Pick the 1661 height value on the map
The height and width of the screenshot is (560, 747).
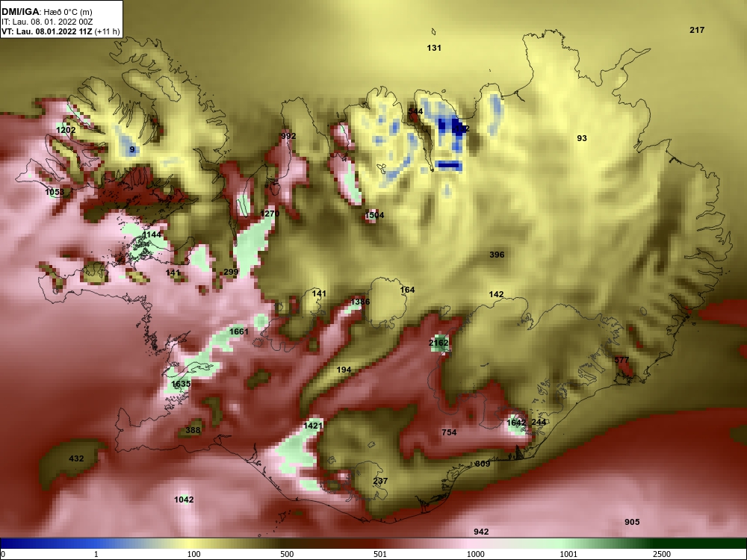(239, 332)
